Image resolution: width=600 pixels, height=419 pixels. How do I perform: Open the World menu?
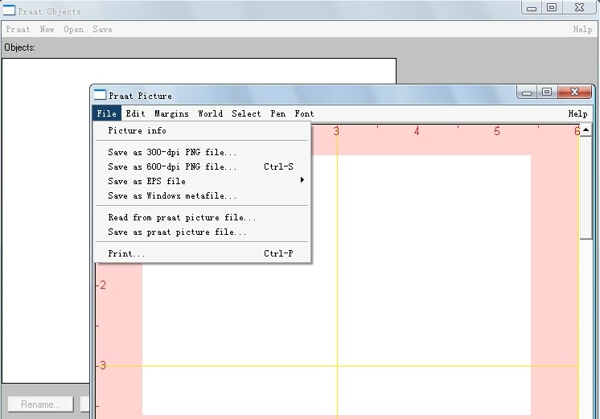[x=210, y=114]
